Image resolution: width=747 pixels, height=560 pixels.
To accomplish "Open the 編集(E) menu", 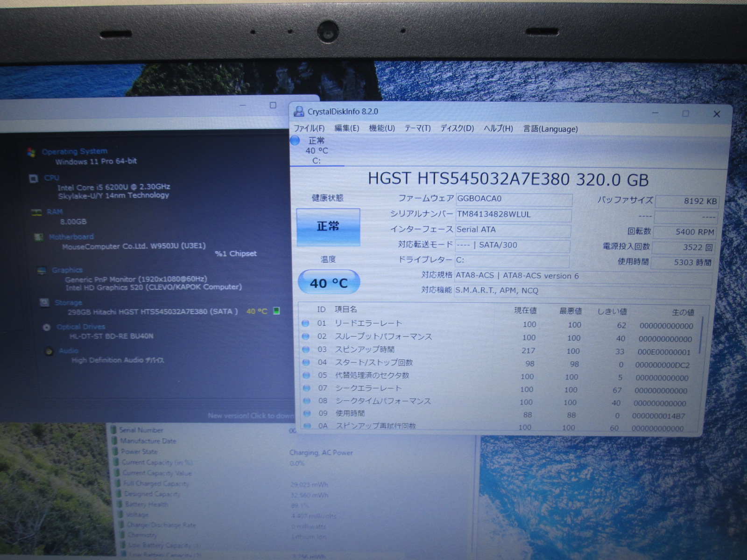I will pyautogui.click(x=346, y=128).
